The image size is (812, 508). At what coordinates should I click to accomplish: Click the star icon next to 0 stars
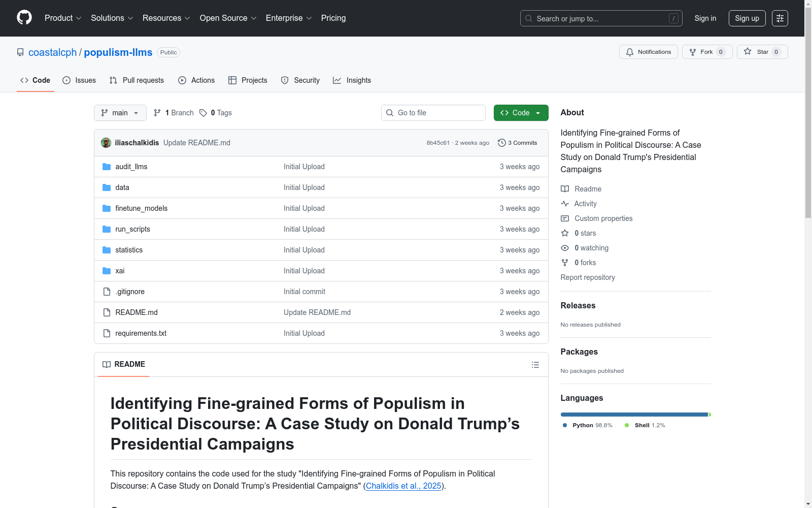coord(565,233)
